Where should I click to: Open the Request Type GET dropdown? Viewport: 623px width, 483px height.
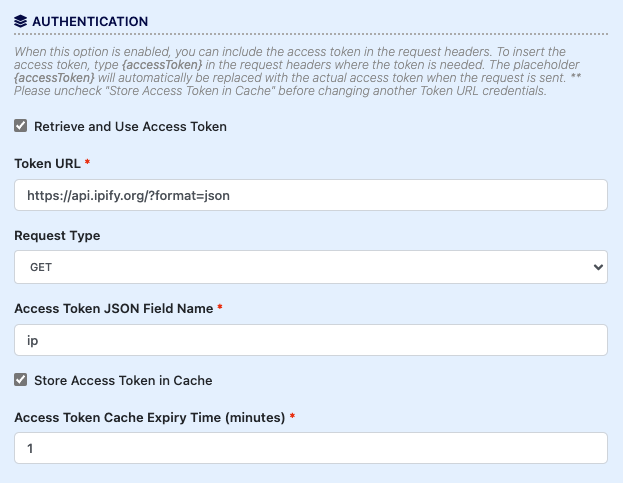click(311, 267)
